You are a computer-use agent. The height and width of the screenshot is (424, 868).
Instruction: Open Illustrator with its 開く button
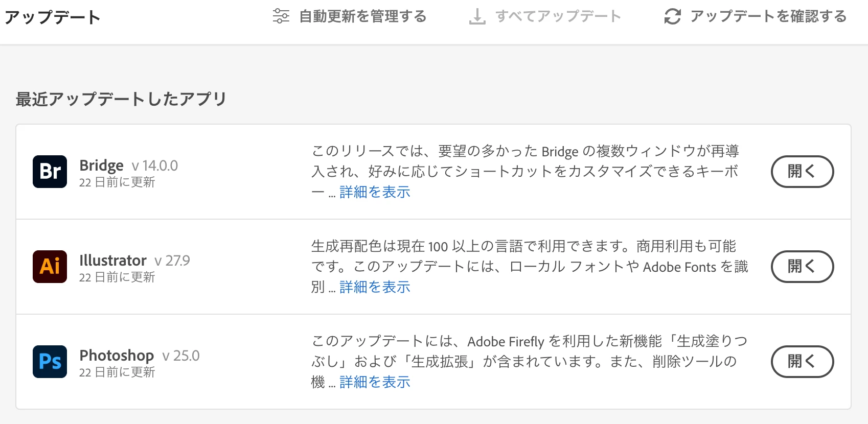pos(802,267)
